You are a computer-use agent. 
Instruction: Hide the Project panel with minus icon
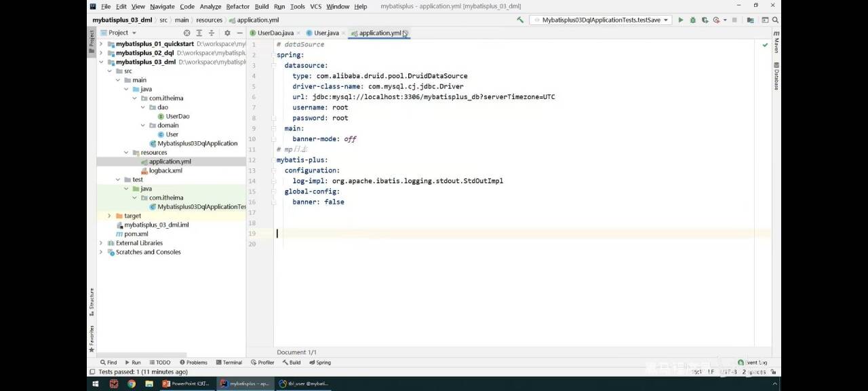(x=239, y=33)
